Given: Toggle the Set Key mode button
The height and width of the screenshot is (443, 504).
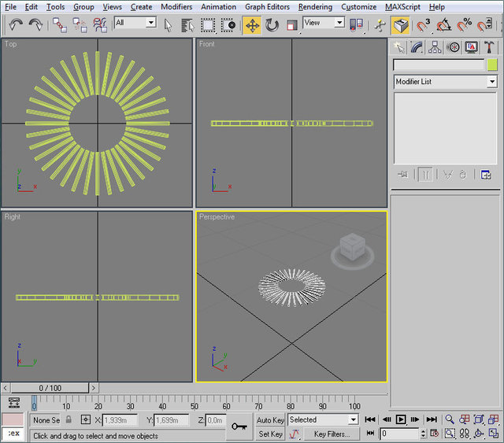Looking at the screenshot, I should coord(270,434).
